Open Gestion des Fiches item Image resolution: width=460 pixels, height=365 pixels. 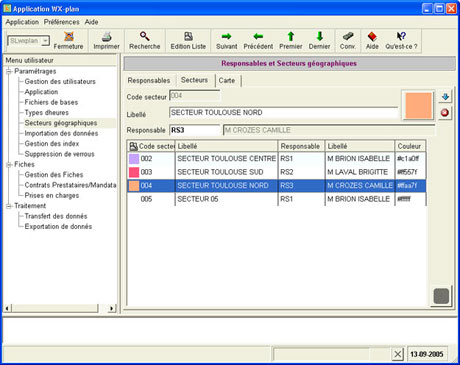[54, 174]
